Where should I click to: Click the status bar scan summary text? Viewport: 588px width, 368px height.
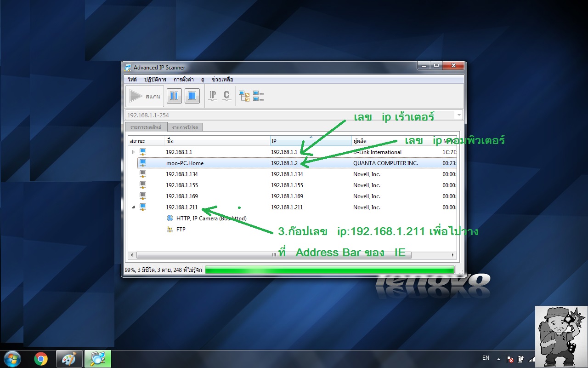tap(163, 270)
